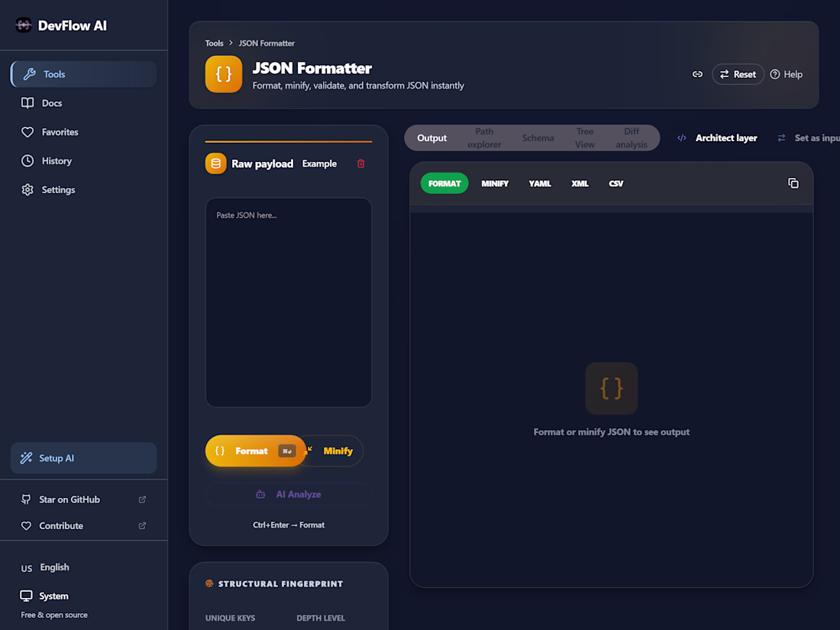Select the YAML output mode
The width and height of the screenshot is (840, 630).
click(x=539, y=183)
